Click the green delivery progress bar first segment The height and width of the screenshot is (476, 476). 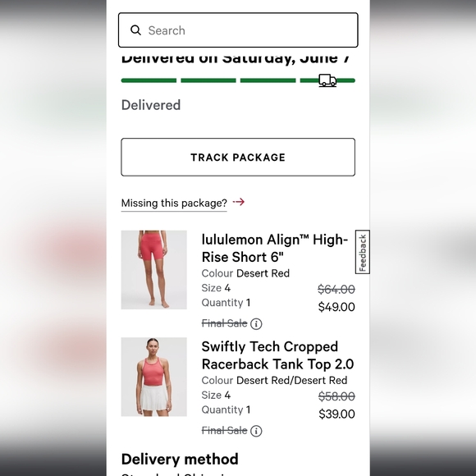(x=149, y=80)
